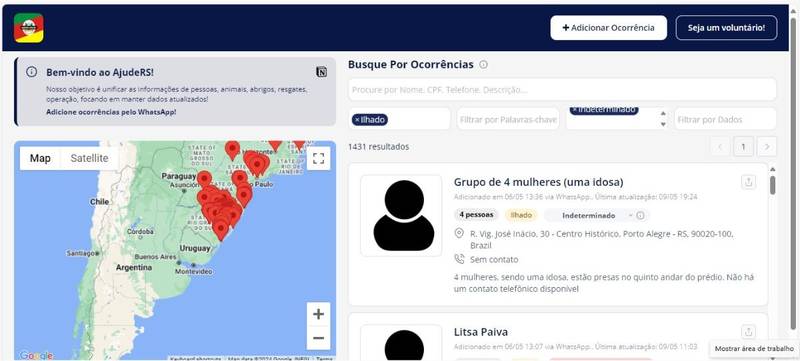Open the Litsa Paiva card title

[x=481, y=332]
